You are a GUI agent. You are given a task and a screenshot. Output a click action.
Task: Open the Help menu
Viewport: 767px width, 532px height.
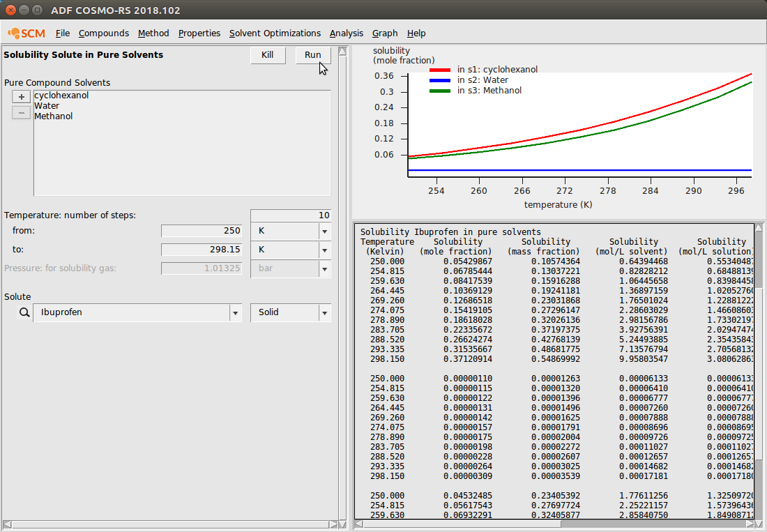click(x=416, y=33)
